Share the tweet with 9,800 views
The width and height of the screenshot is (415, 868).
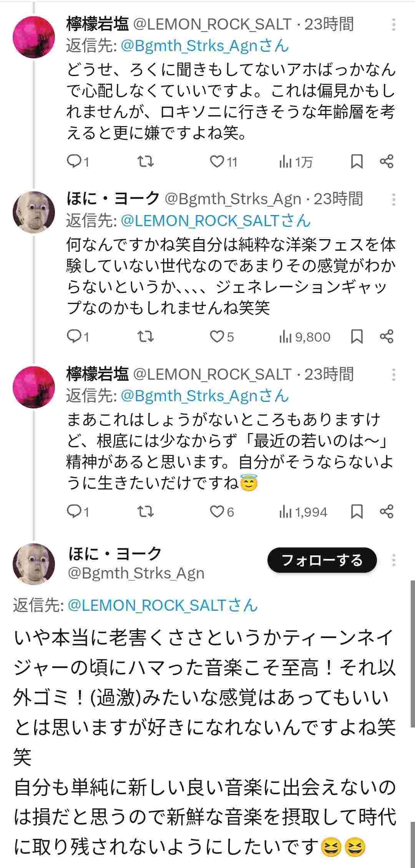(x=387, y=337)
